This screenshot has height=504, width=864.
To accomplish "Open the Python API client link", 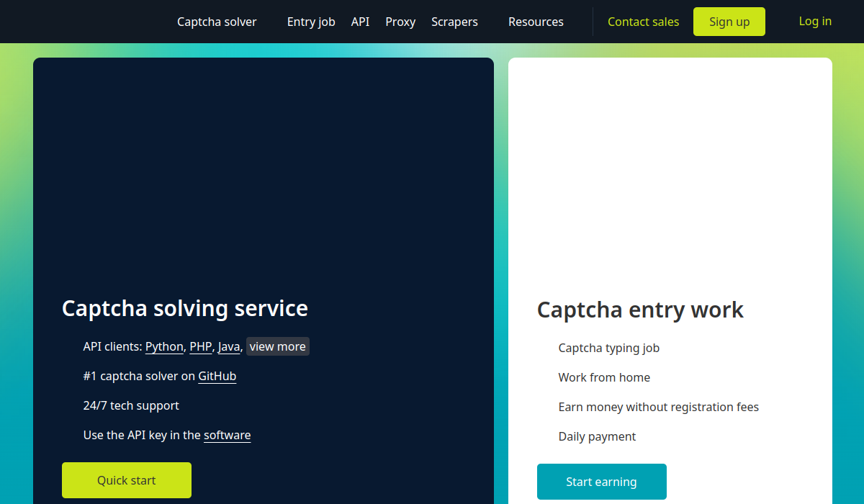I will click(x=164, y=346).
